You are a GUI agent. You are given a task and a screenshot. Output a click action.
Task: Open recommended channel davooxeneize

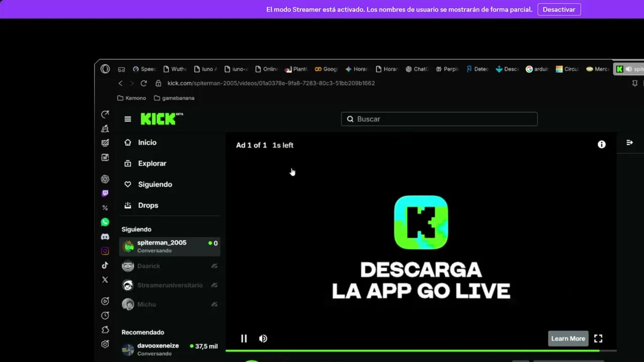170,349
